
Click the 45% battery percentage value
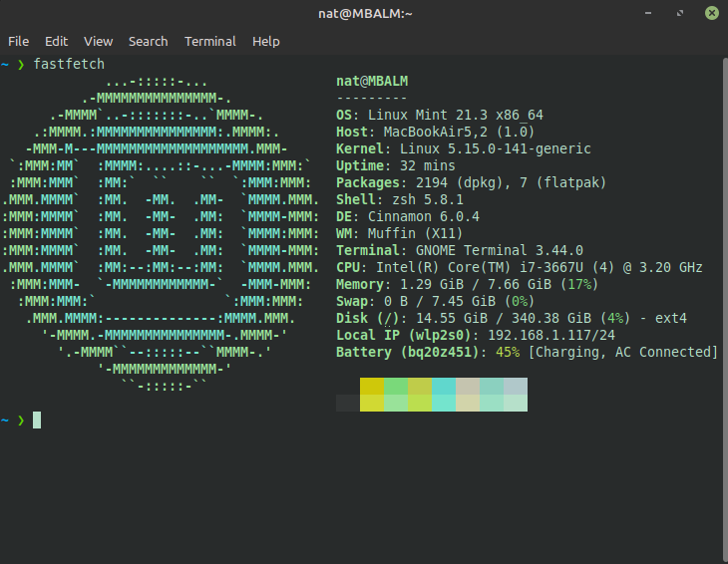(508, 352)
